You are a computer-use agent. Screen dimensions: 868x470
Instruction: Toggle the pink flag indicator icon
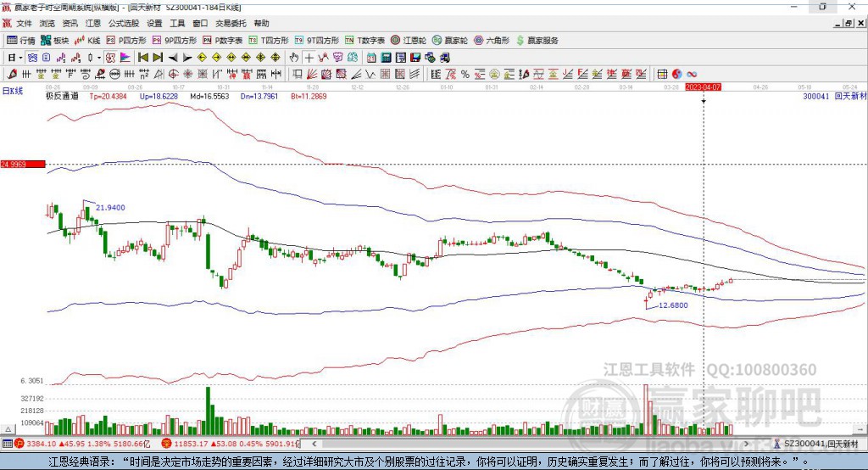click(x=125, y=58)
